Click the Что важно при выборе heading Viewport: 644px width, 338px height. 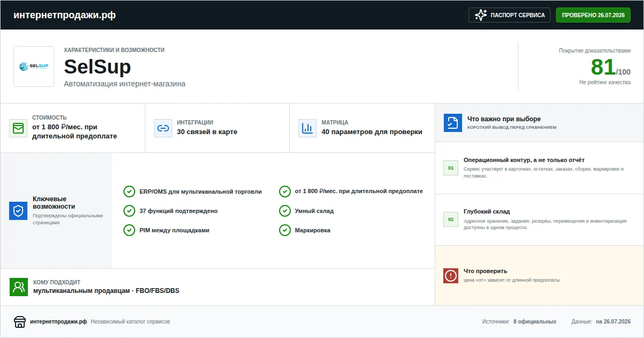[x=504, y=119]
